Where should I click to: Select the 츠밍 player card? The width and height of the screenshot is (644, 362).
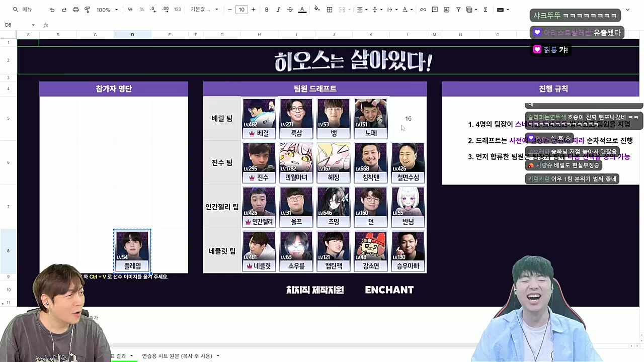point(334,207)
